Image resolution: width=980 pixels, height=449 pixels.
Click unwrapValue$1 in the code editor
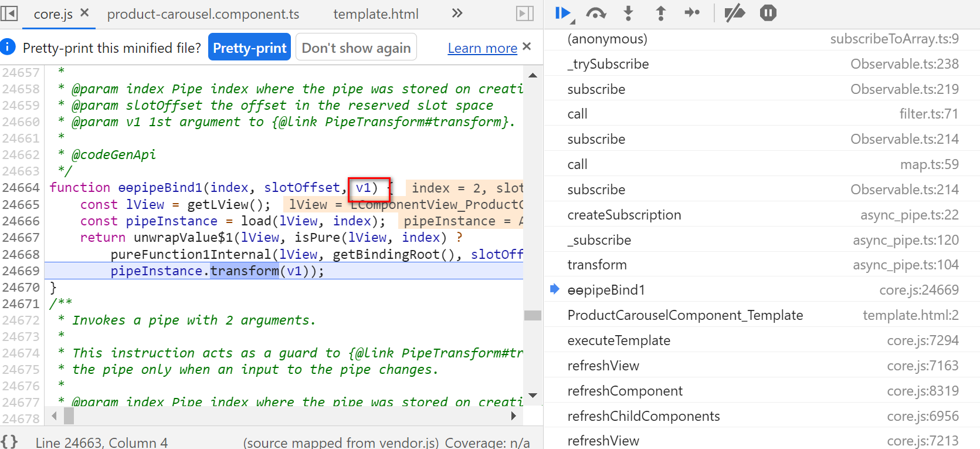click(183, 237)
